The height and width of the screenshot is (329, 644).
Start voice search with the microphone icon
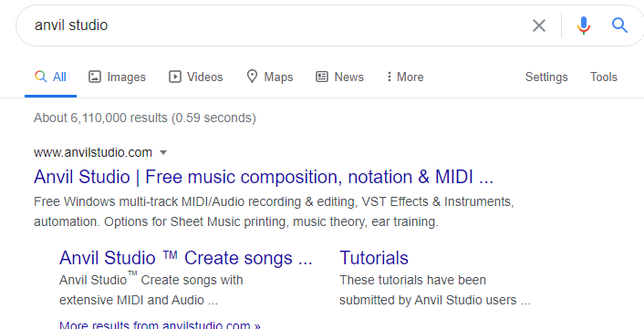[583, 26]
